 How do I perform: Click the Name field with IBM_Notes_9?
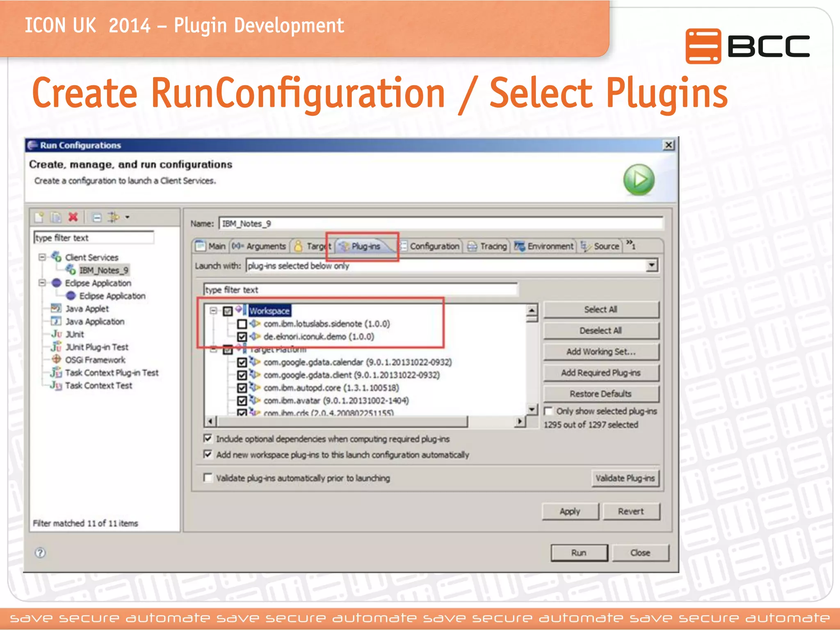(x=441, y=224)
